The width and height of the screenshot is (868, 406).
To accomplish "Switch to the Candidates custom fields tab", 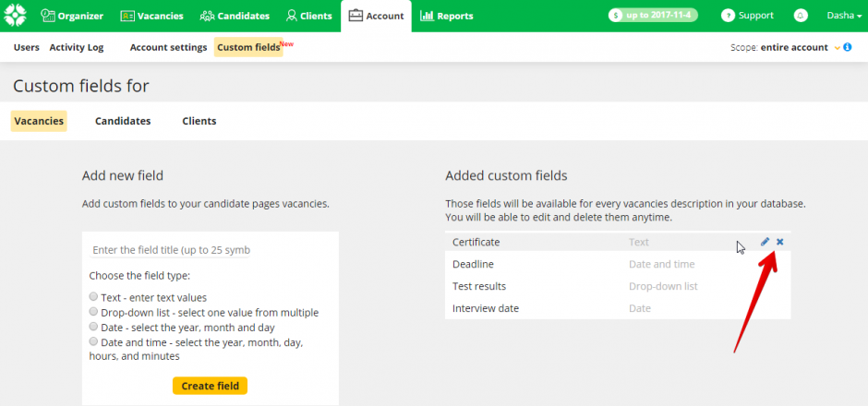I will (123, 121).
